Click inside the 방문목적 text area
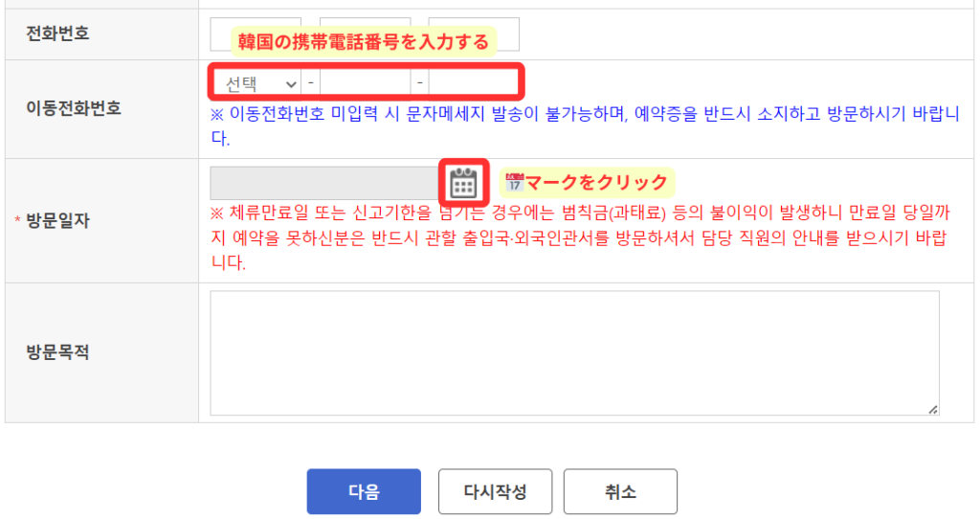The width and height of the screenshot is (980, 519). [574, 352]
